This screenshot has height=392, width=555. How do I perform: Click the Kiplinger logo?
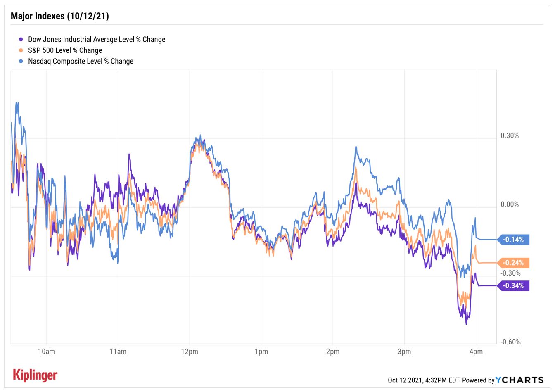tap(35, 375)
